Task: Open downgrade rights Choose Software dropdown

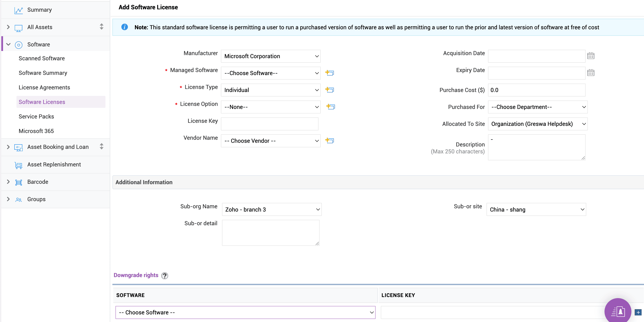Action: [x=245, y=312]
